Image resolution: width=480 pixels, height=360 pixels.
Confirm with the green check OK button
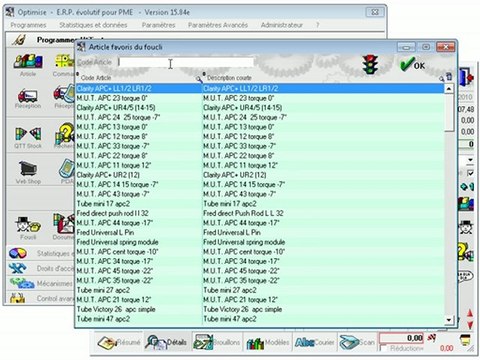pos(413,64)
